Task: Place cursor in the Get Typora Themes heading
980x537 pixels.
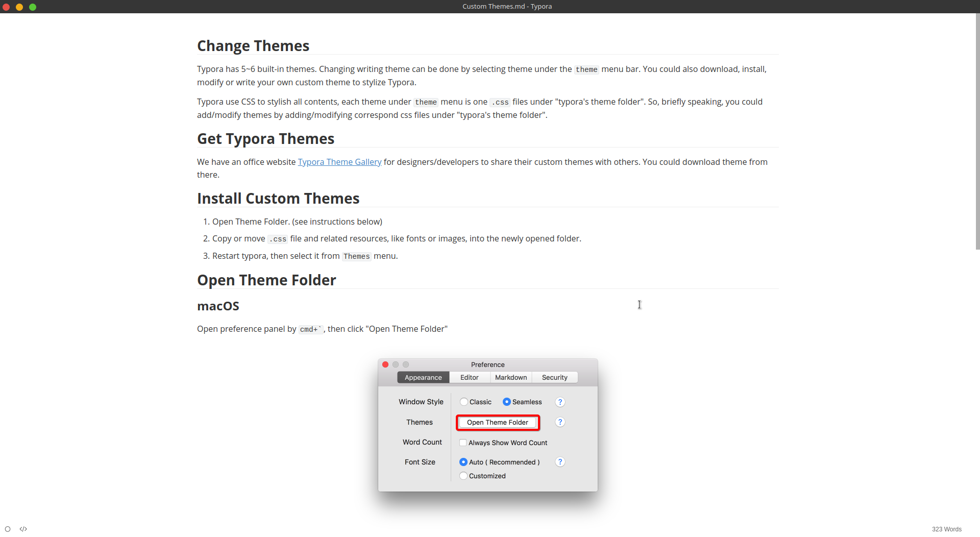Action: tap(265, 139)
